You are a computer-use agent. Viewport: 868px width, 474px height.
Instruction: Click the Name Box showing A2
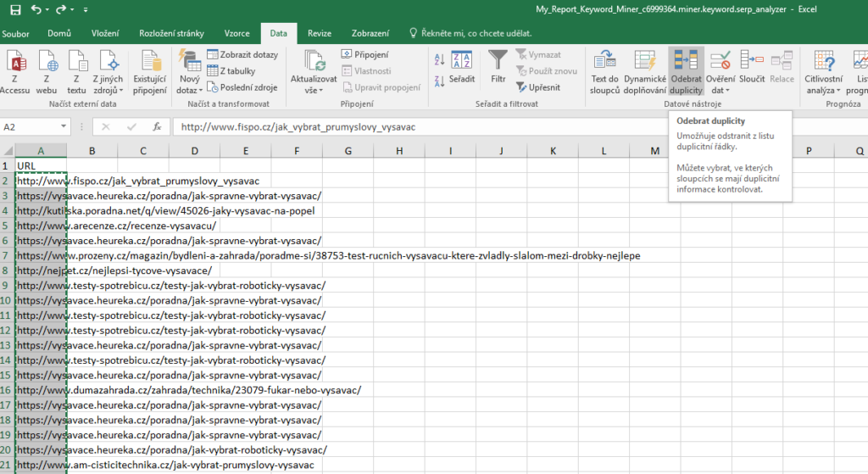(31, 127)
